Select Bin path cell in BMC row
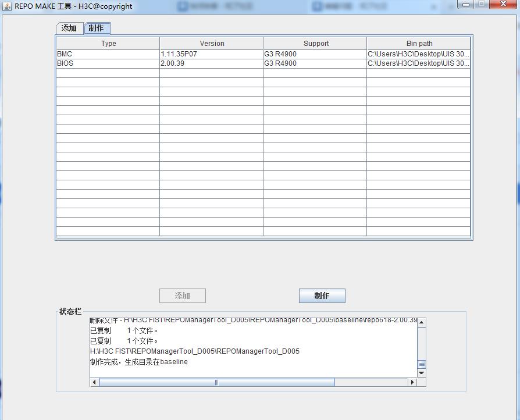This screenshot has width=520, height=420. coord(419,54)
